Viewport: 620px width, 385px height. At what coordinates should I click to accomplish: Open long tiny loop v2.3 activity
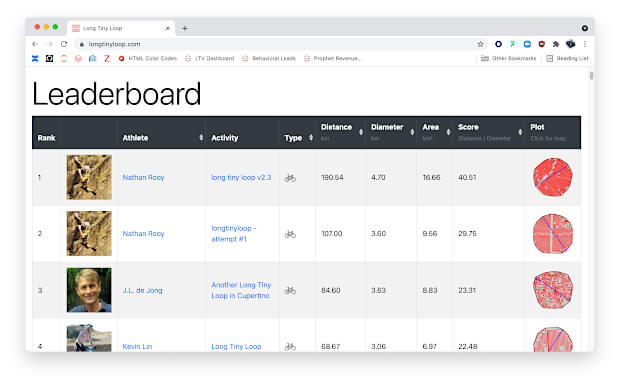(241, 177)
